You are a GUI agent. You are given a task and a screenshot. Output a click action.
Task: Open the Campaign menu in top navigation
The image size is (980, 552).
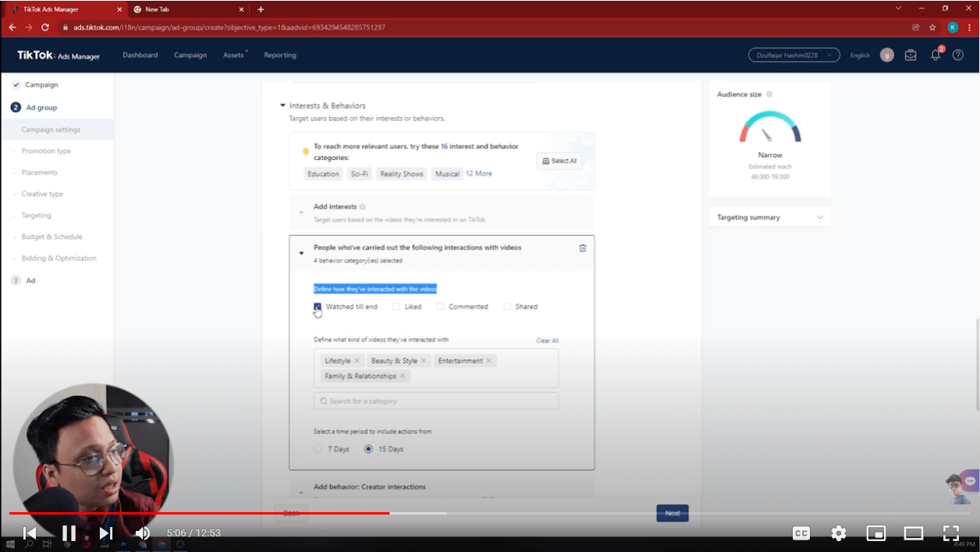[x=190, y=55]
